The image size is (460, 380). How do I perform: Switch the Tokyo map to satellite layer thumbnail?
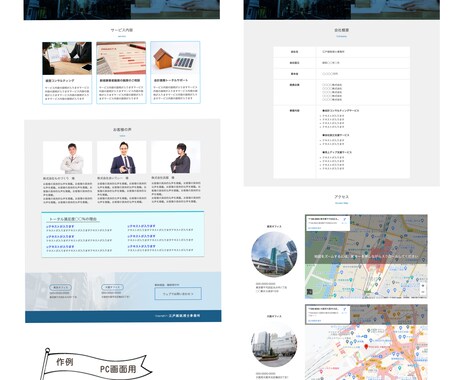tap(309, 292)
